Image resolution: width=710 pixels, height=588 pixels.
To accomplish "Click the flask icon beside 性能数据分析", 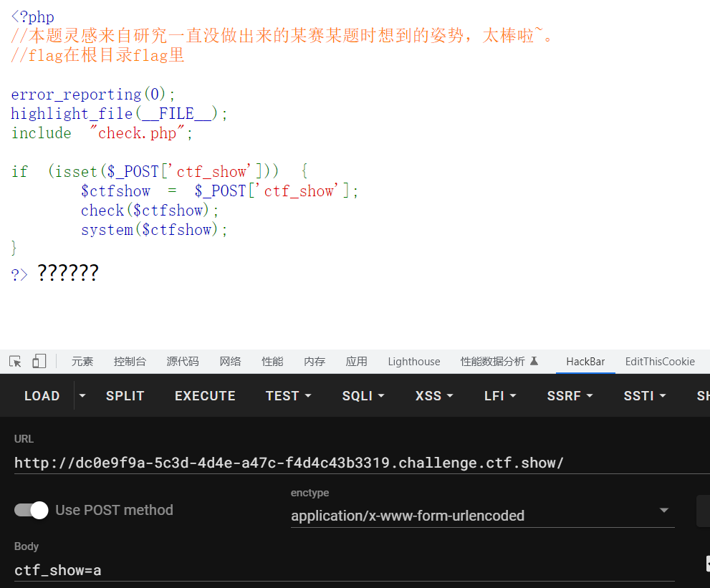I will coord(534,362).
